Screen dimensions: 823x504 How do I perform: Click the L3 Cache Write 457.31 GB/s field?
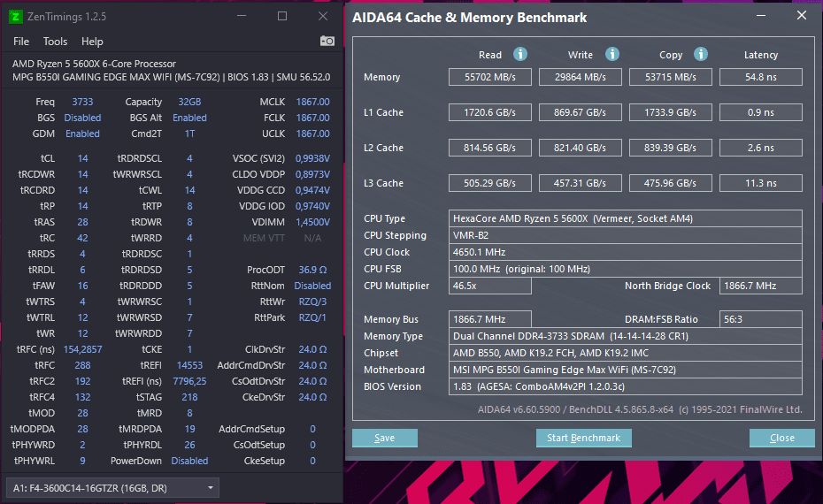point(580,183)
